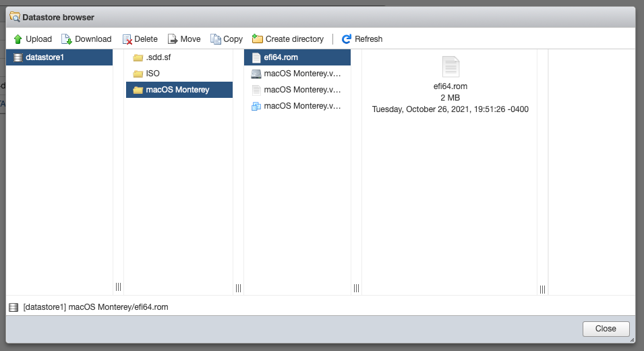This screenshot has width=644, height=351.
Task: Select the macOS Monterey folder
Action: (x=177, y=90)
